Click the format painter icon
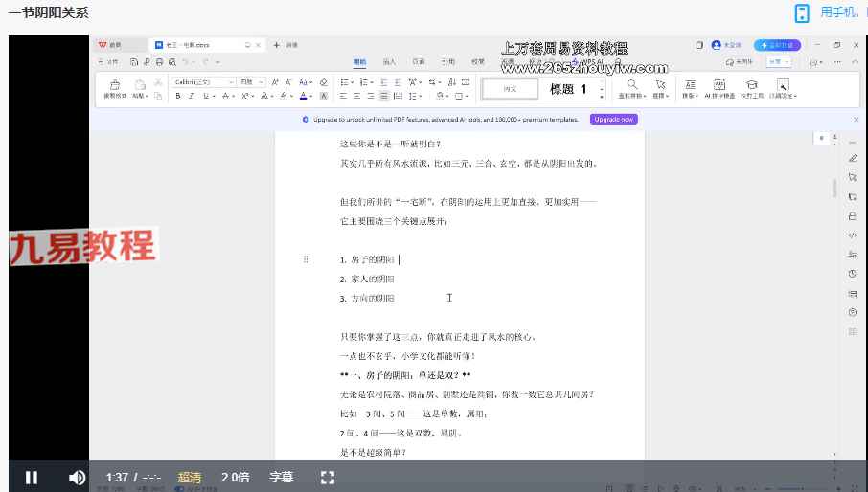868x492 pixels. [115, 86]
